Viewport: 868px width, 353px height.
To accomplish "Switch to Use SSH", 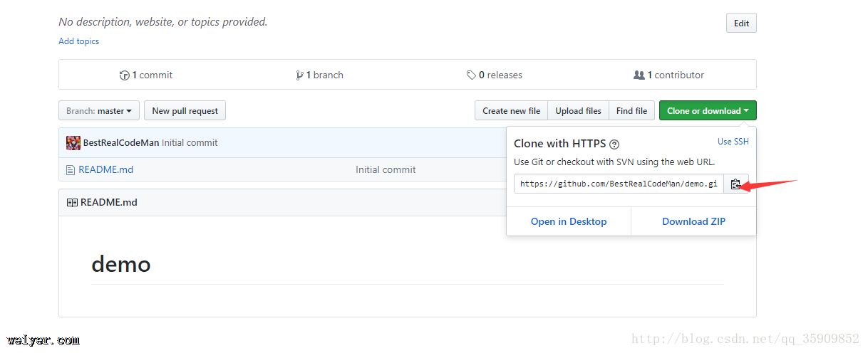I will coord(733,142).
